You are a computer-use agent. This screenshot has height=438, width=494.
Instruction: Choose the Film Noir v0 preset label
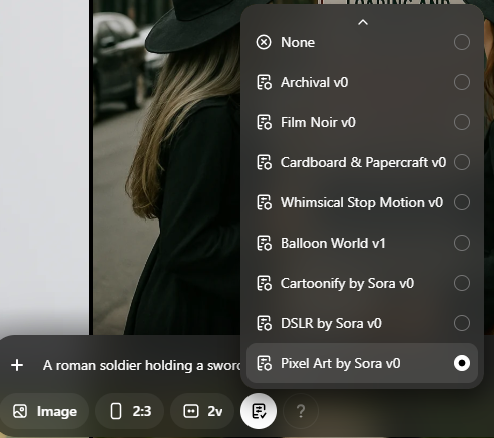click(318, 122)
